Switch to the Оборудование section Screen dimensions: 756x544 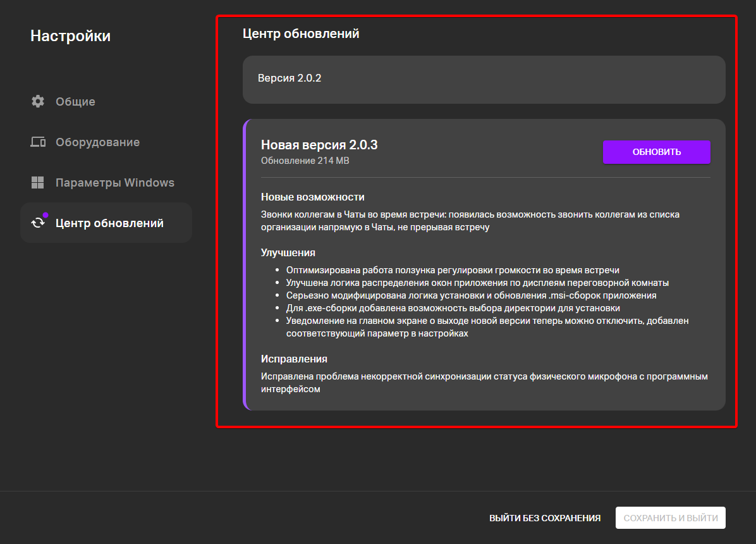[97, 142]
